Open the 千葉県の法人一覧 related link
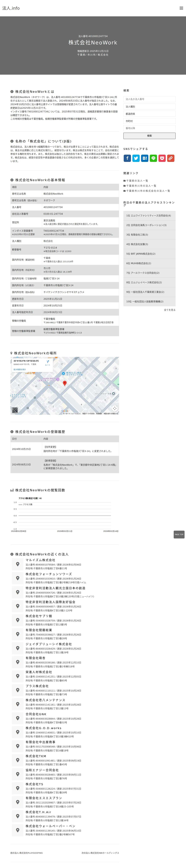The image size is (186, 868). [x=137, y=181]
